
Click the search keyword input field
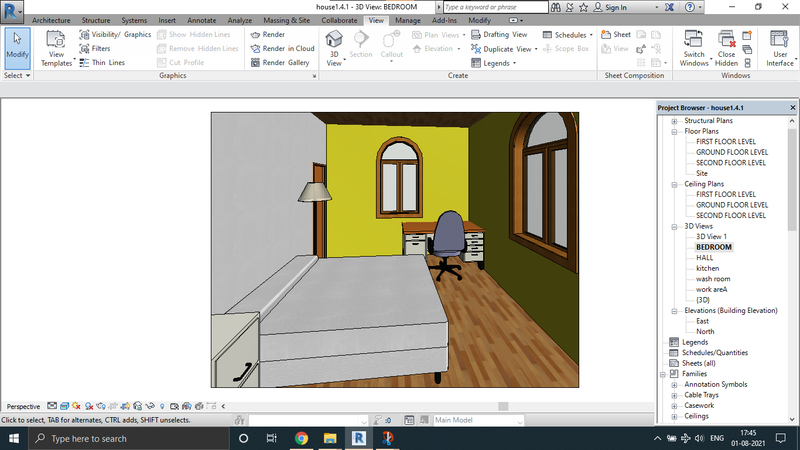coord(495,7)
